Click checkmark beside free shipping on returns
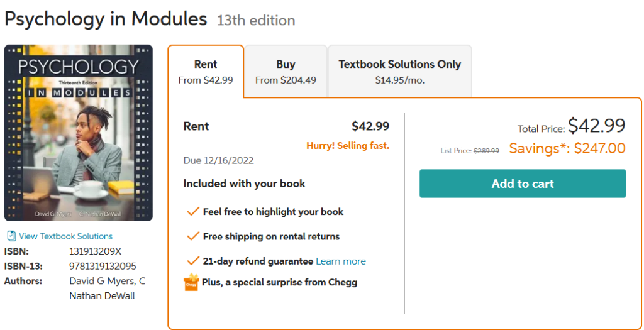The image size is (644, 330). [x=193, y=236]
